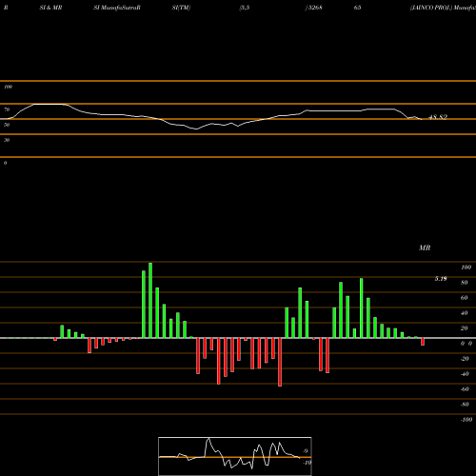This screenshot has width=476, height=476.
Task: Click the "SI(TM)" header label
Action: coord(181,8)
